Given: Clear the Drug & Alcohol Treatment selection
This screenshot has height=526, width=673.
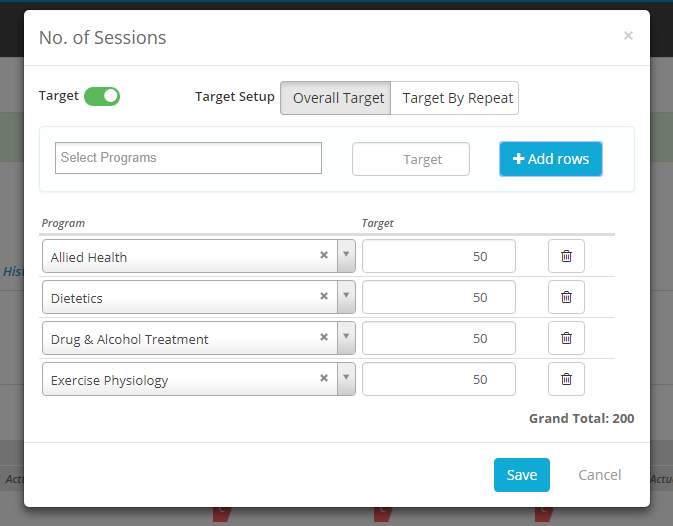Looking at the screenshot, I should (324, 338).
